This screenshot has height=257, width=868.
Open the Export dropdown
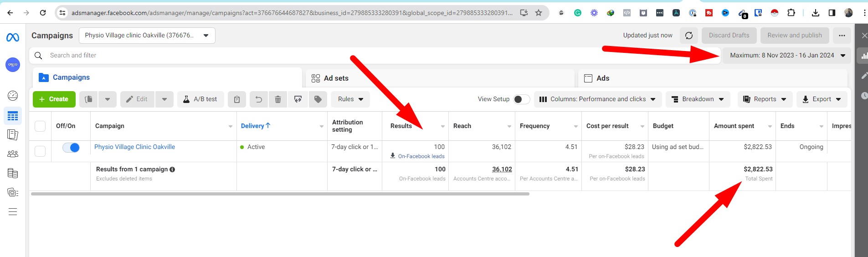tap(822, 99)
